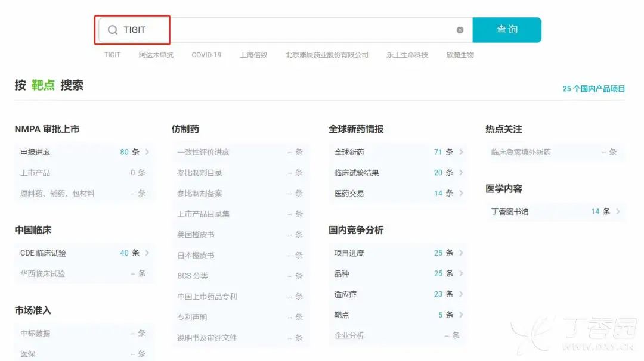Image resolution: width=644 pixels, height=361 pixels.
Task: Clear the search box with the X icon
Action: point(460,30)
